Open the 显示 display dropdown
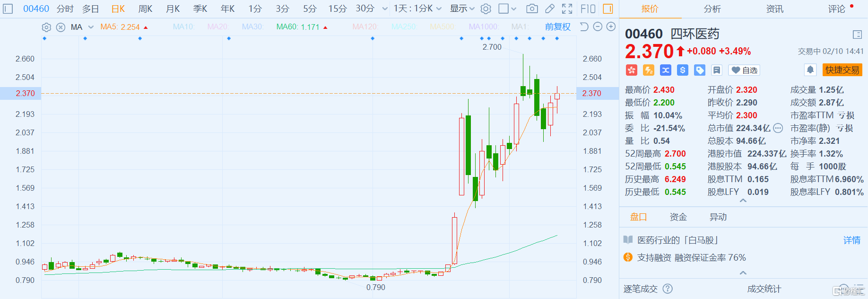This screenshot has width=868, height=299. pyautogui.click(x=462, y=9)
